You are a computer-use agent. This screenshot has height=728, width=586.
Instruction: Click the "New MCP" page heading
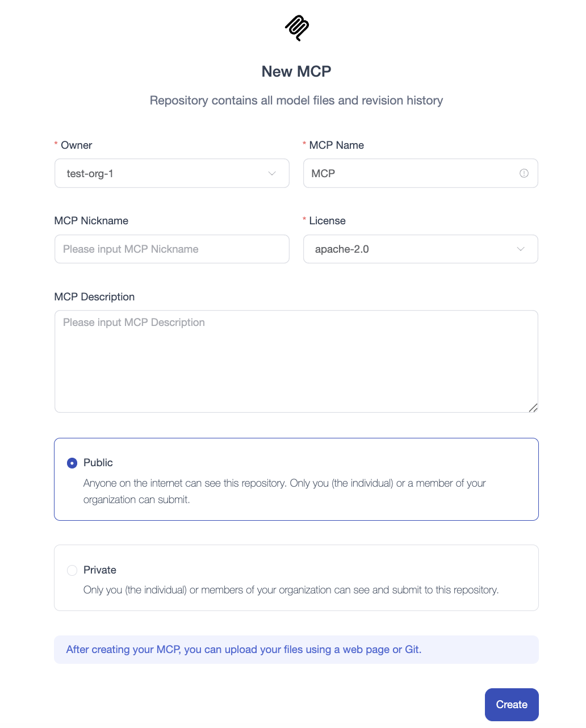pyautogui.click(x=296, y=72)
